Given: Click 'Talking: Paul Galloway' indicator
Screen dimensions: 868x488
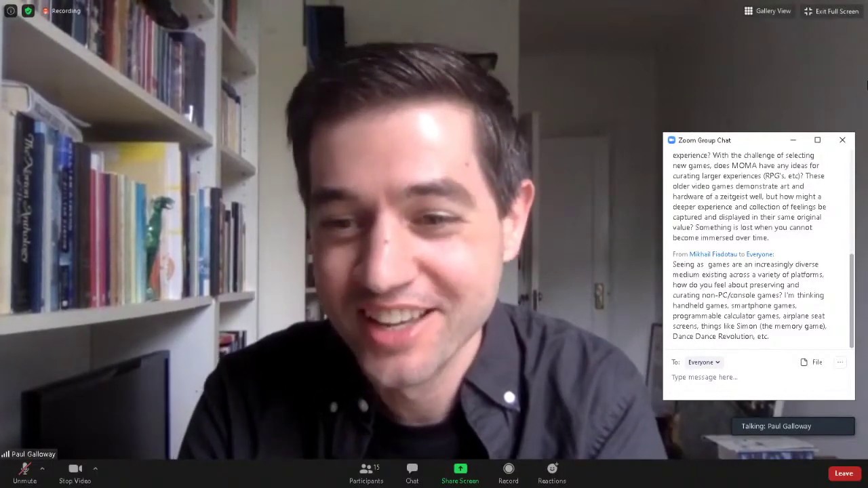Looking at the screenshot, I should (793, 426).
